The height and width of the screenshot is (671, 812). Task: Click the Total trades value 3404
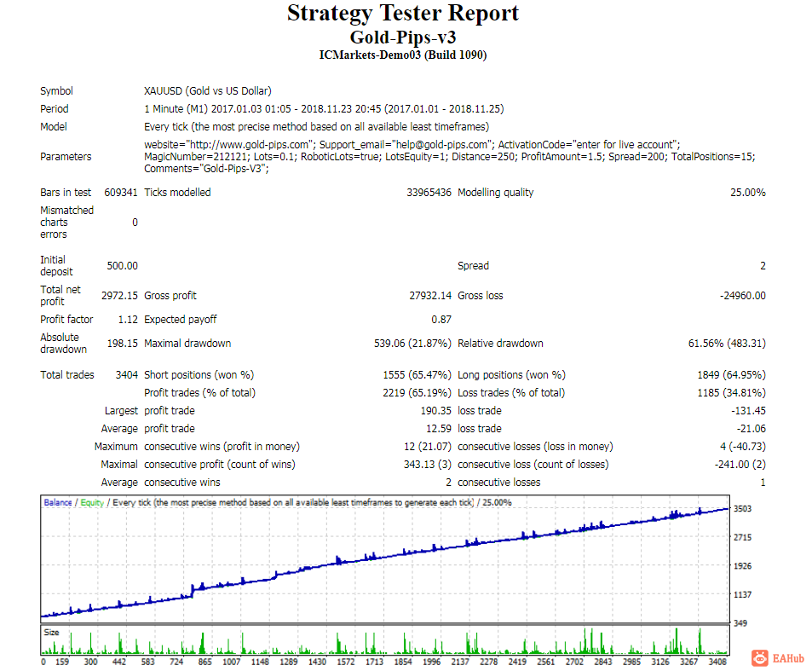(x=127, y=374)
